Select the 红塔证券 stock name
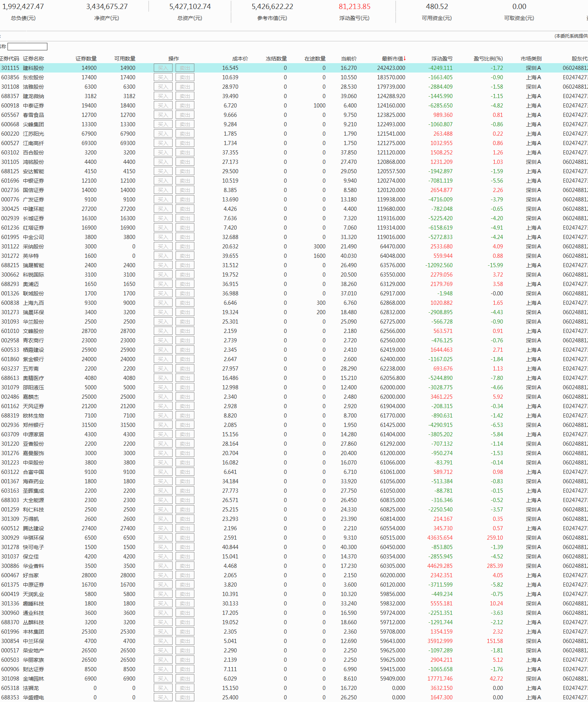The height and width of the screenshot is (702, 588). 33,228
